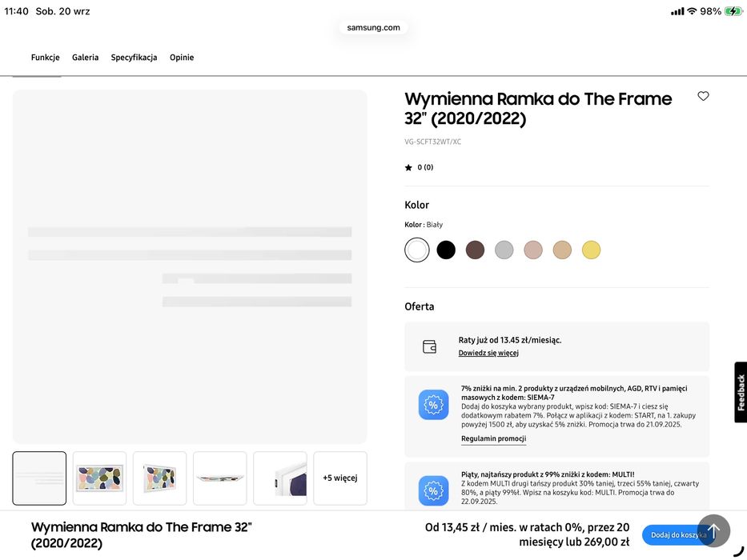Select the second gallery thumbnail with colorful art

100,478
